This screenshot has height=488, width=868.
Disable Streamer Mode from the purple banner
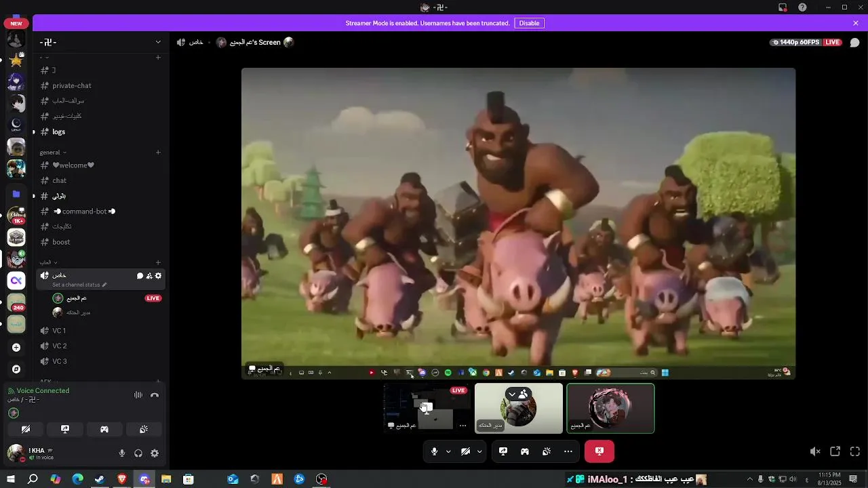pyautogui.click(x=529, y=23)
